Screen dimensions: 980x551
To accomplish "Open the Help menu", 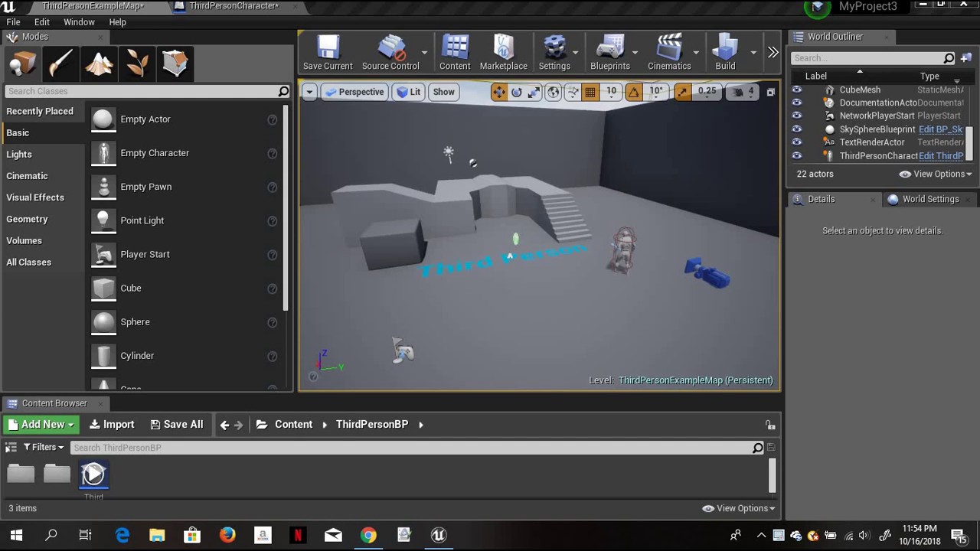I will point(117,22).
